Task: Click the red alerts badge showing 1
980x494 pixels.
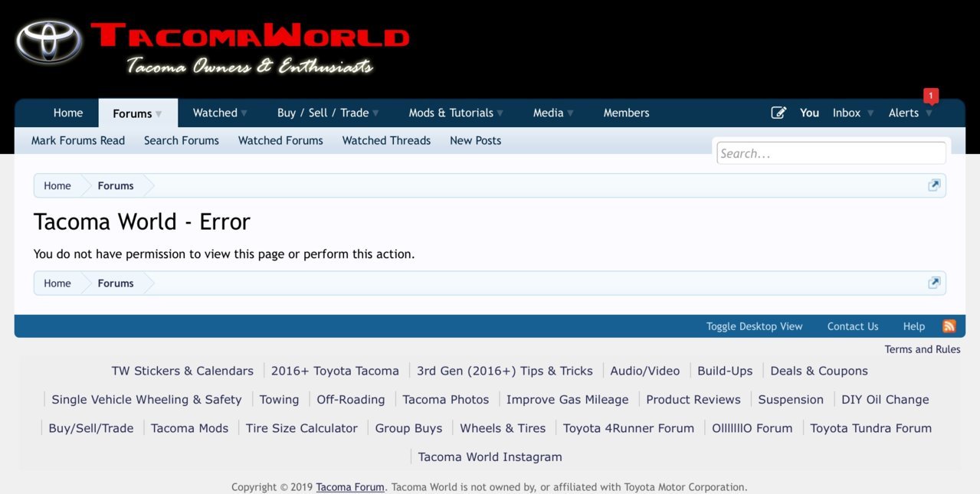Action: tap(931, 96)
